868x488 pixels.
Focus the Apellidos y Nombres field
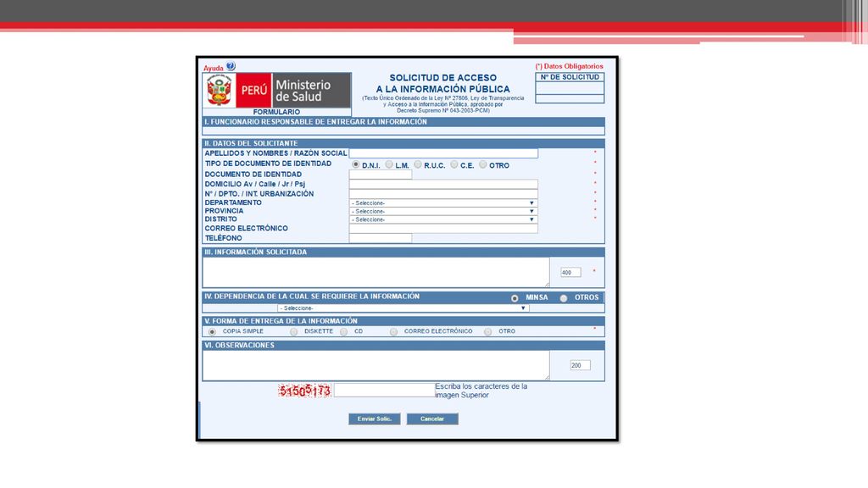click(x=443, y=153)
